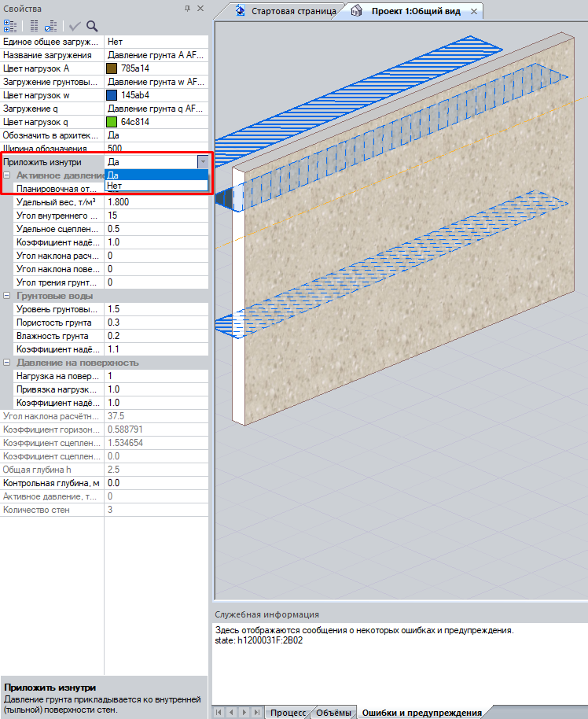The width and height of the screenshot is (588, 719).
Task: Click dropdown arrow of Приложить изнутри field
Action: (x=203, y=162)
